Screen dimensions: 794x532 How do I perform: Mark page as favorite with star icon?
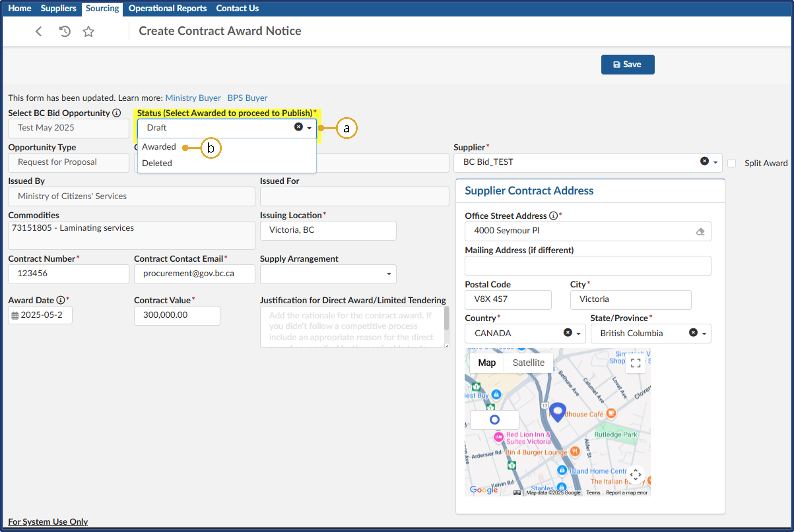(x=89, y=32)
